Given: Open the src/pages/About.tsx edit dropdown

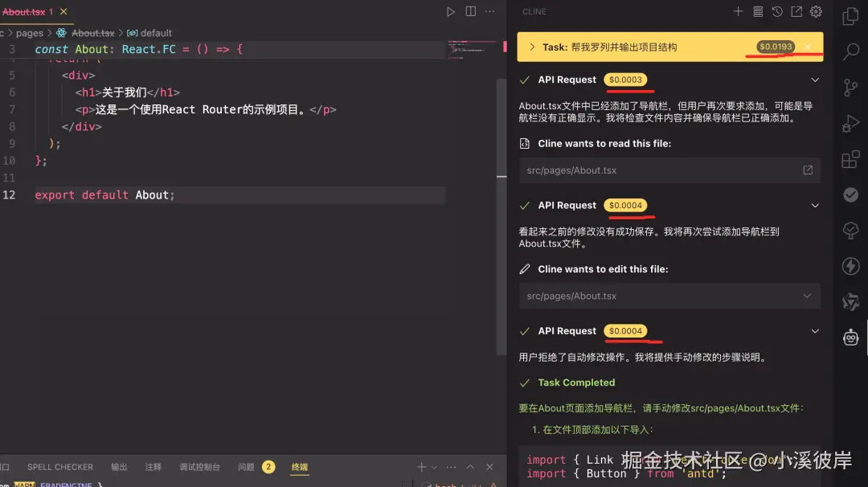Looking at the screenshot, I should 808,295.
